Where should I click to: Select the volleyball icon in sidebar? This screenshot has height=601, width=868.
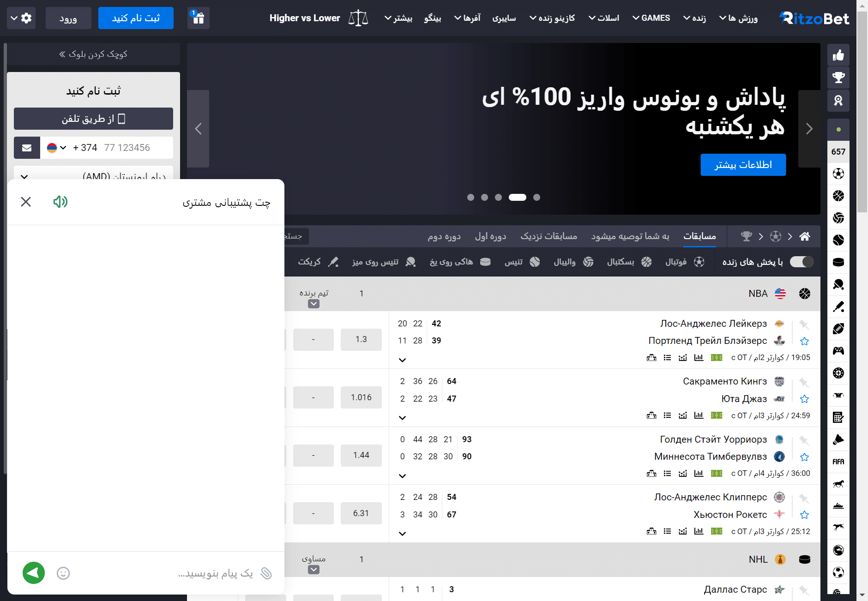click(838, 218)
